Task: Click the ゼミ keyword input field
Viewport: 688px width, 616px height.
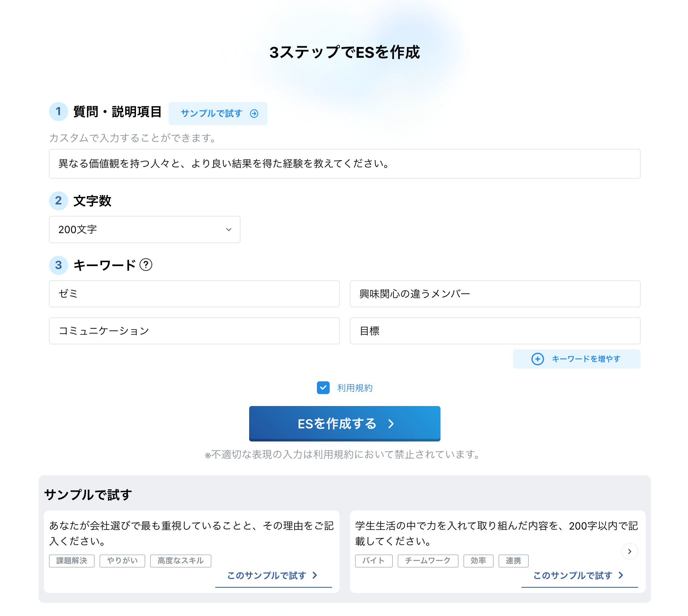Action: click(194, 294)
